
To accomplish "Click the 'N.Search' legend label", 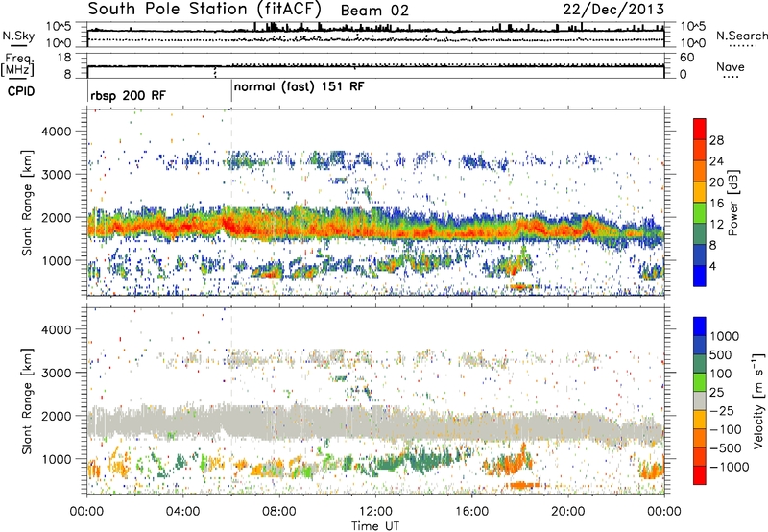I will point(741,36).
